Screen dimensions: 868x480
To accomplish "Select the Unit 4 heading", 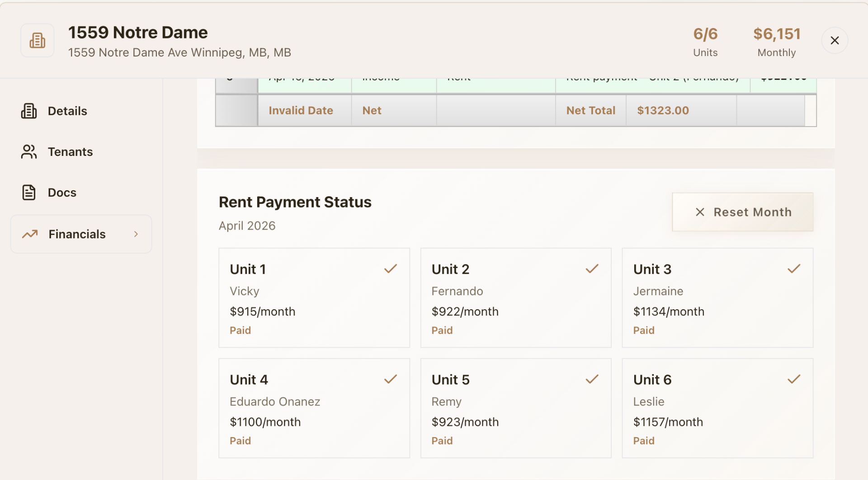I will 249,380.
